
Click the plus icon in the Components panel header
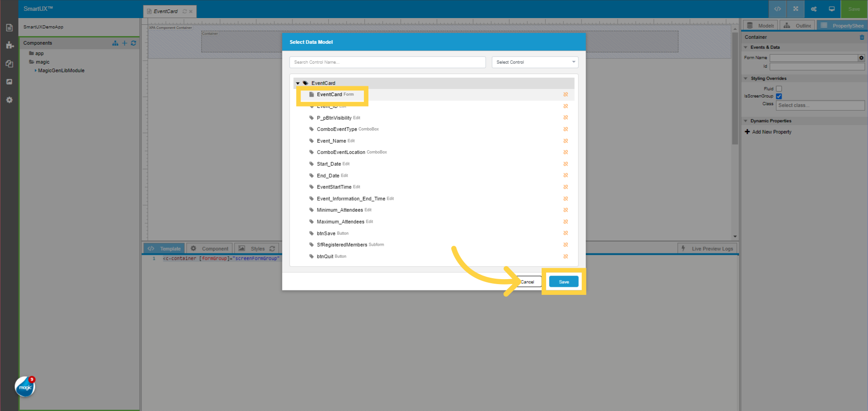click(124, 43)
